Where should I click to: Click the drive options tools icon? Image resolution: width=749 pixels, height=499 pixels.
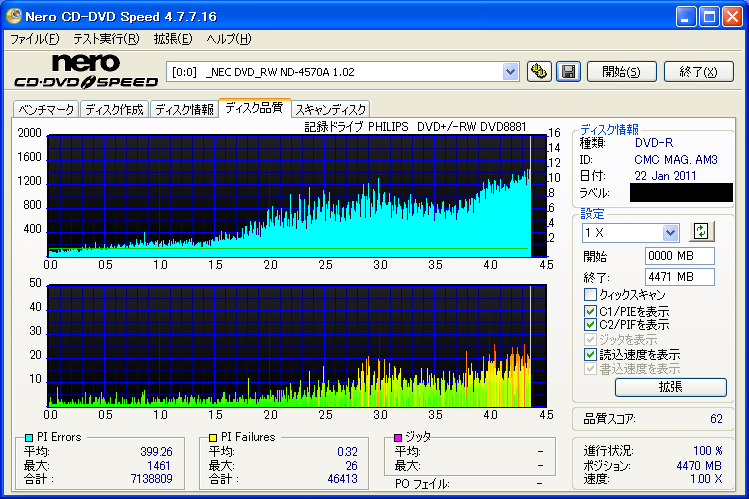pyautogui.click(x=539, y=72)
